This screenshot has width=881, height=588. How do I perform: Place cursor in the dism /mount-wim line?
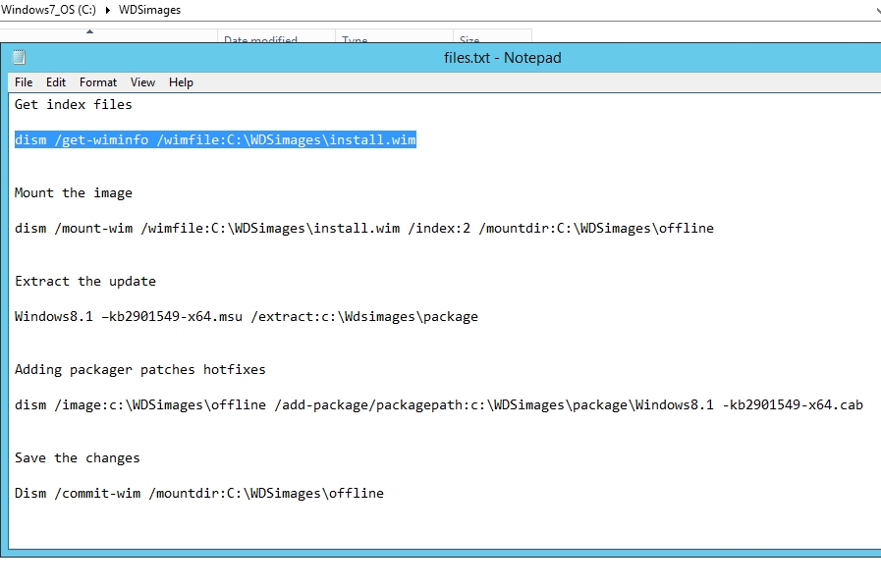[x=363, y=229]
